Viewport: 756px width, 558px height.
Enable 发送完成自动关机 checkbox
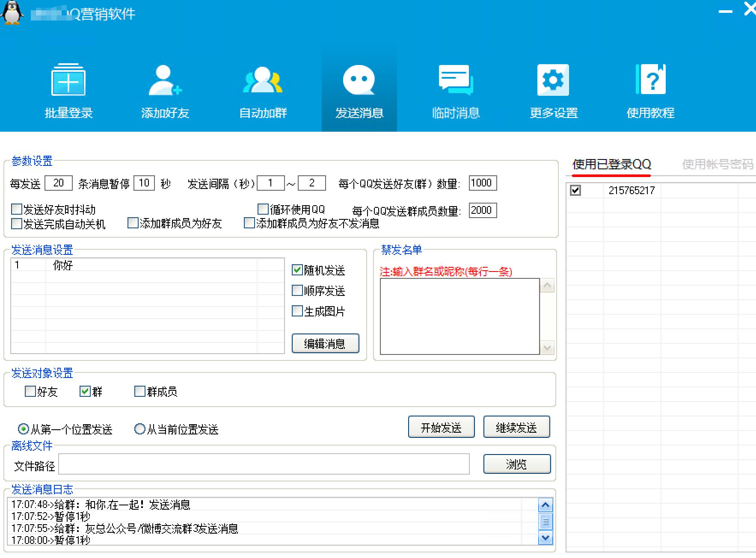click(x=16, y=223)
